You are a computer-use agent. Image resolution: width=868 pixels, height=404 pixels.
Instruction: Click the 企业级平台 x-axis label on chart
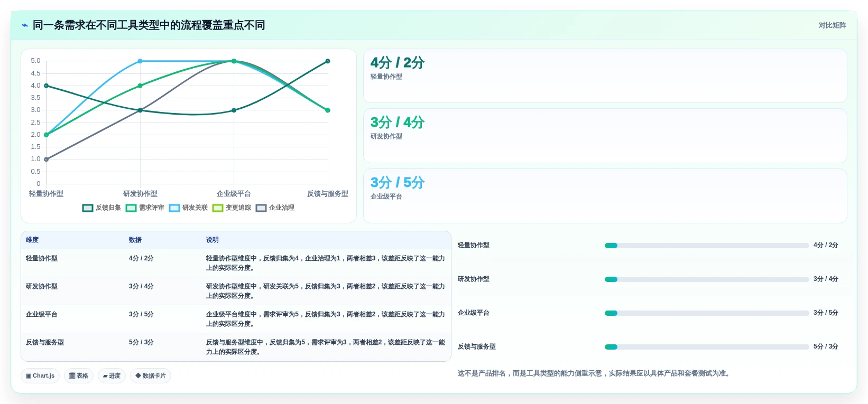(234, 194)
